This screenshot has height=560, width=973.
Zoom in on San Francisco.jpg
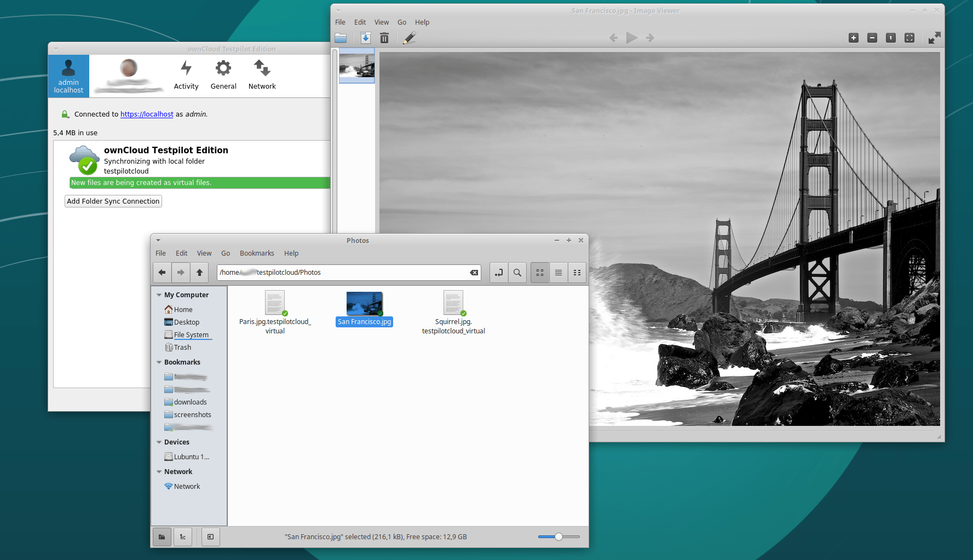pos(853,38)
